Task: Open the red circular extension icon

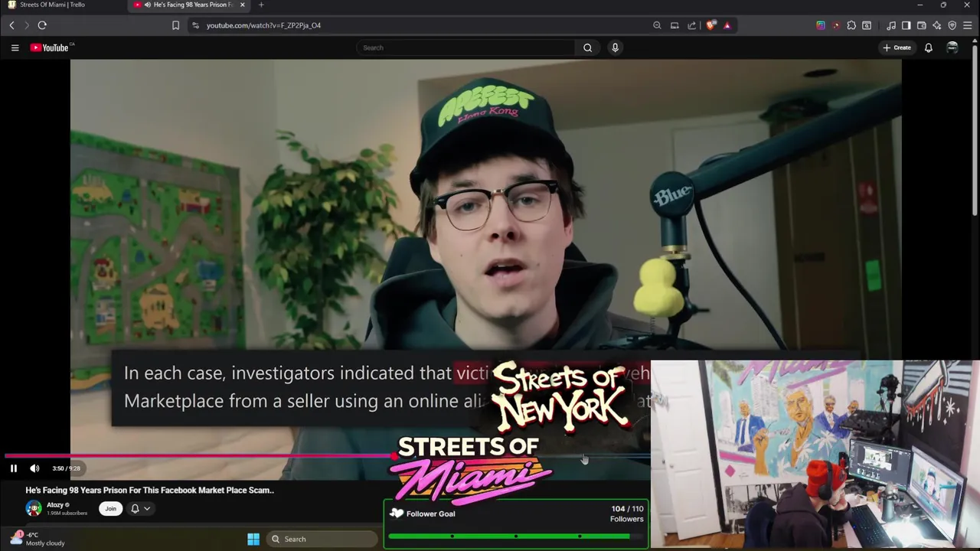Action: click(836, 25)
